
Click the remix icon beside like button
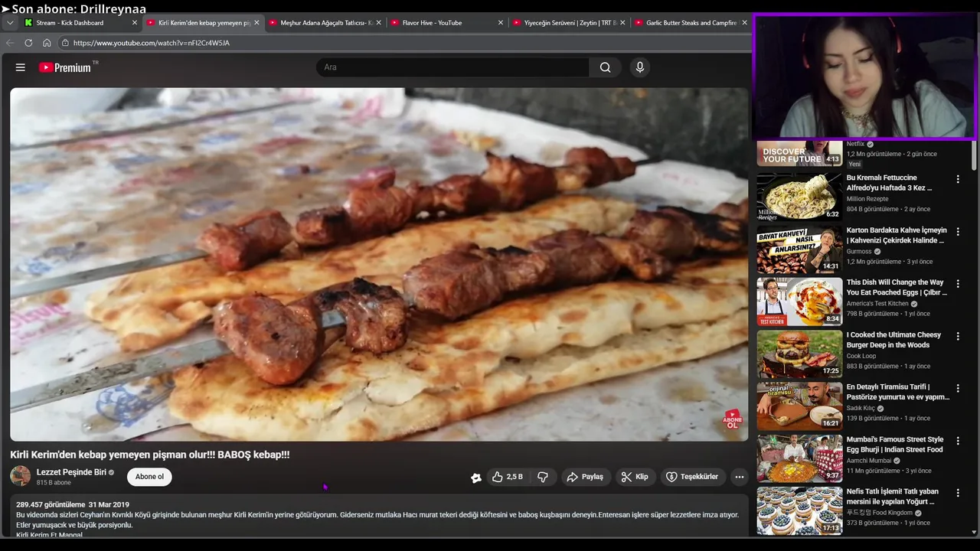476,478
